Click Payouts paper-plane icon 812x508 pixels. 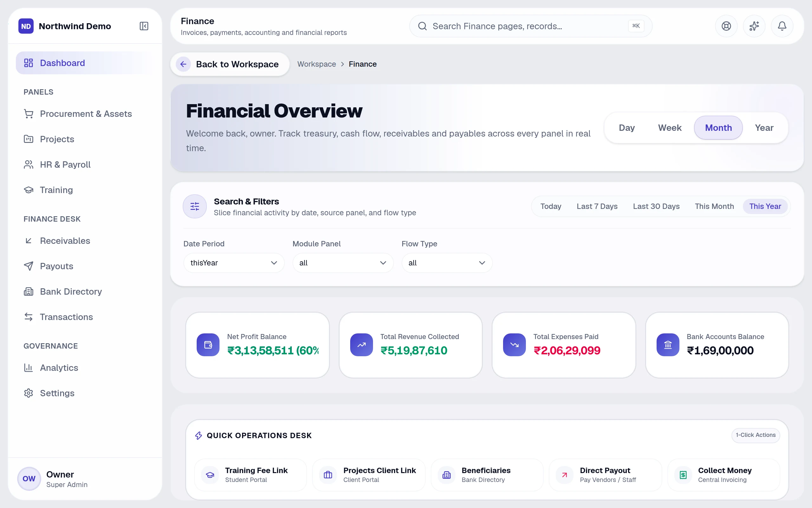click(x=29, y=266)
